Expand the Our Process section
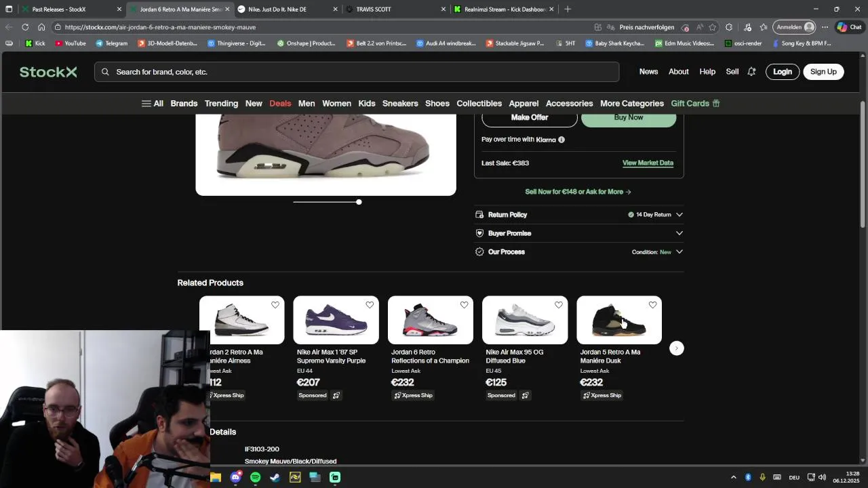This screenshot has width=868, height=488. (x=579, y=252)
